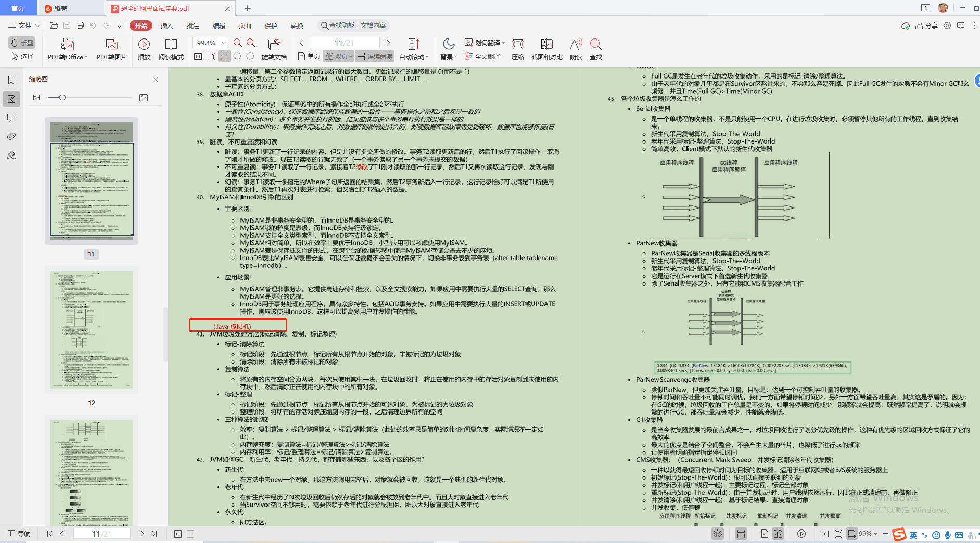980x543 pixels.
Task: Toggle fit width view in toolbar
Action: (224, 56)
